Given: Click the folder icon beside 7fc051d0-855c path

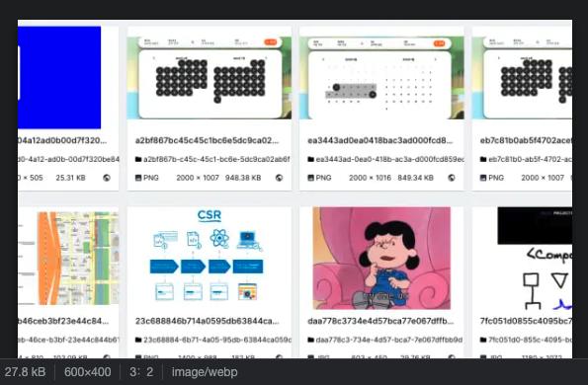Looking at the screenshot, I should (x=483, y=340).
